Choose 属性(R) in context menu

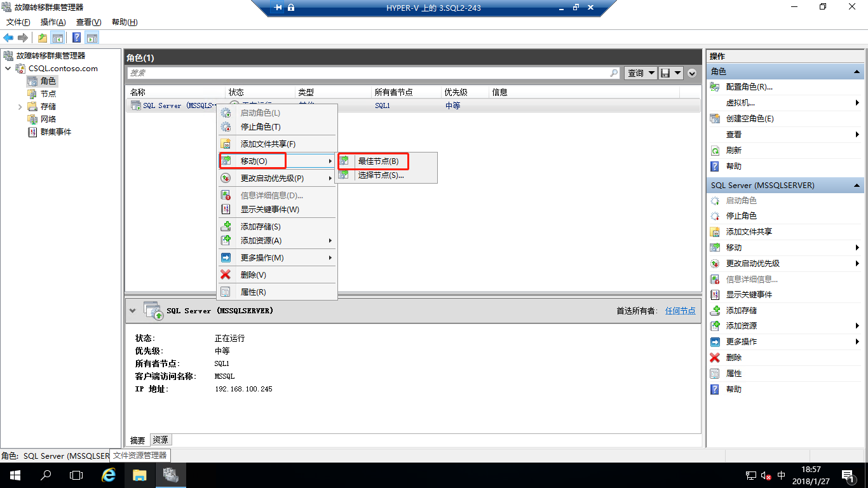(276, 292)
